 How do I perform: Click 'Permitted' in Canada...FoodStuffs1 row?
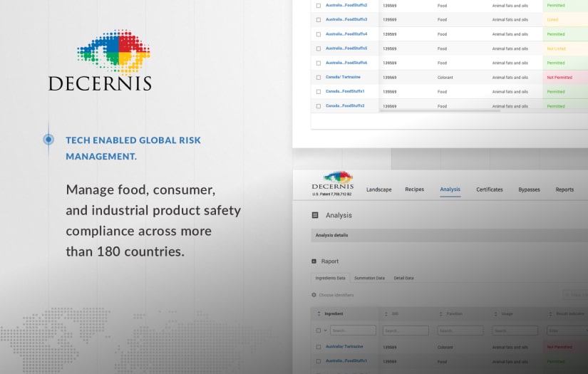click(556, 92)
